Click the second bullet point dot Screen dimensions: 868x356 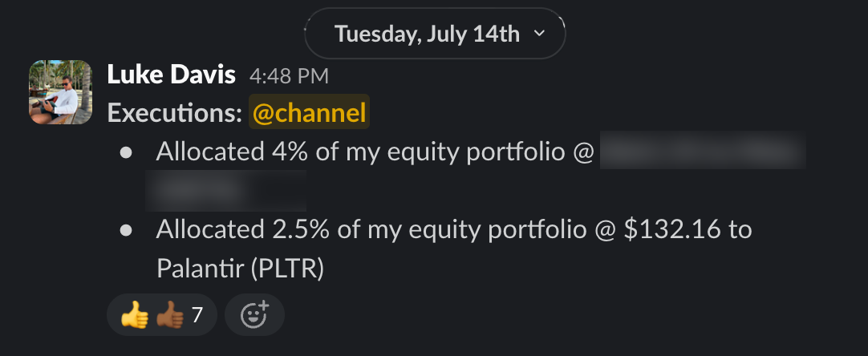126,230
